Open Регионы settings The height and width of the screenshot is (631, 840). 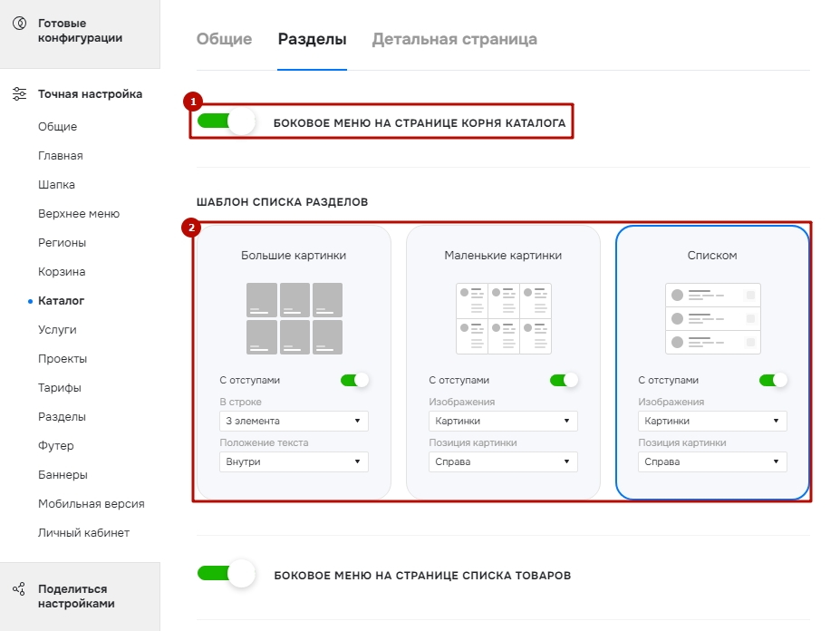[x=63, y=242]
